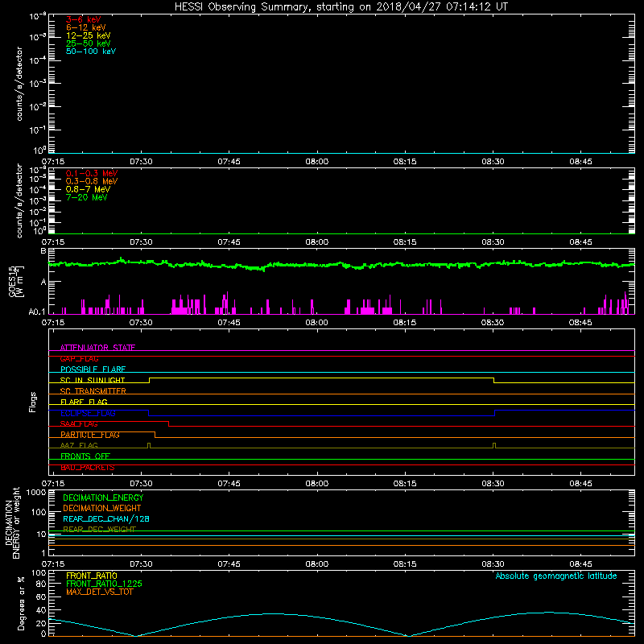Pick the 7-20 MeV legend label
Viewport: 644px width, 644px height.
(86, 197)
